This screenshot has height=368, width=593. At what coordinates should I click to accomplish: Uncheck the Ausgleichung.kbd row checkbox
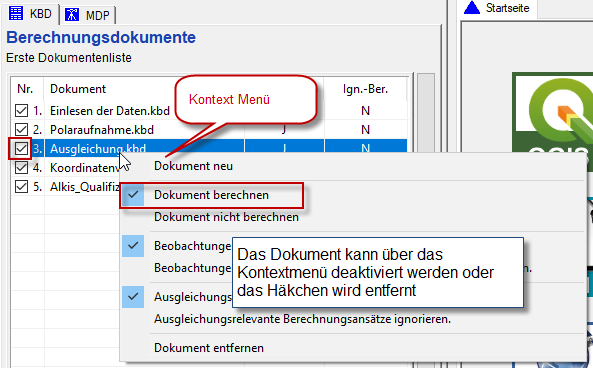coord(21,149)
